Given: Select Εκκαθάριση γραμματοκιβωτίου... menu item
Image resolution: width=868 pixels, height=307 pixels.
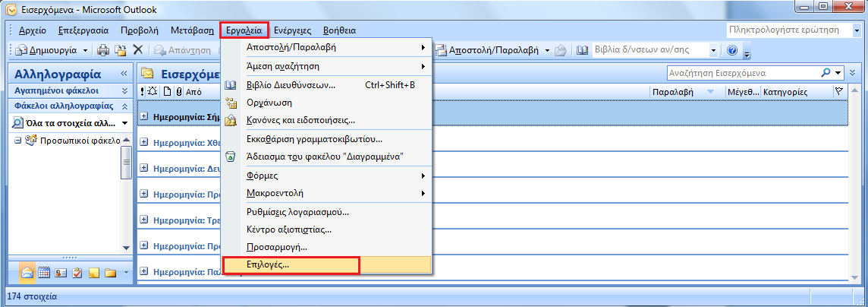Looking at the screenshot, I should click(x=326, y=138).
